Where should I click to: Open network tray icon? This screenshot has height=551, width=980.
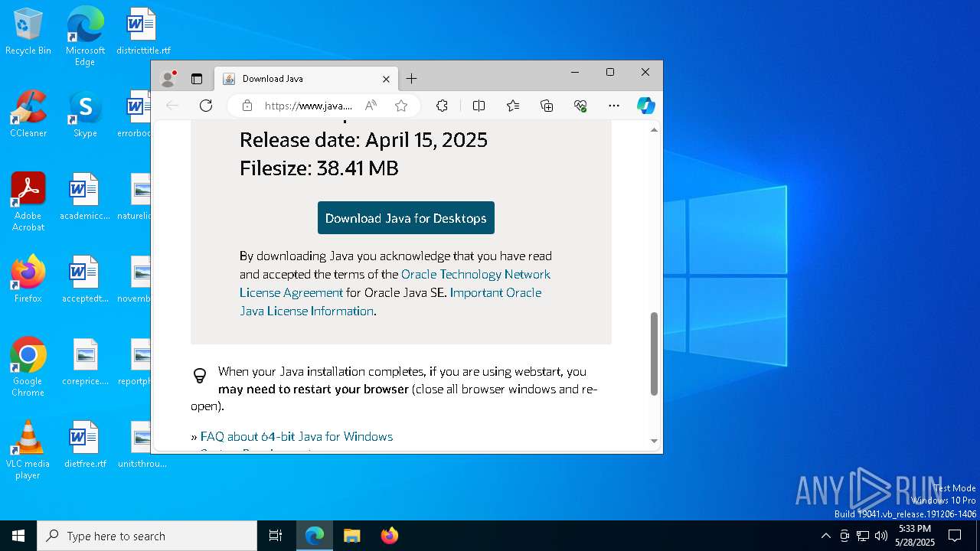[x=863, y=536]
